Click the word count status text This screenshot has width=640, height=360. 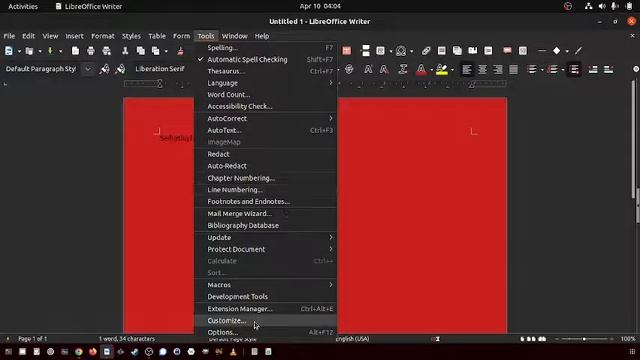127,339
